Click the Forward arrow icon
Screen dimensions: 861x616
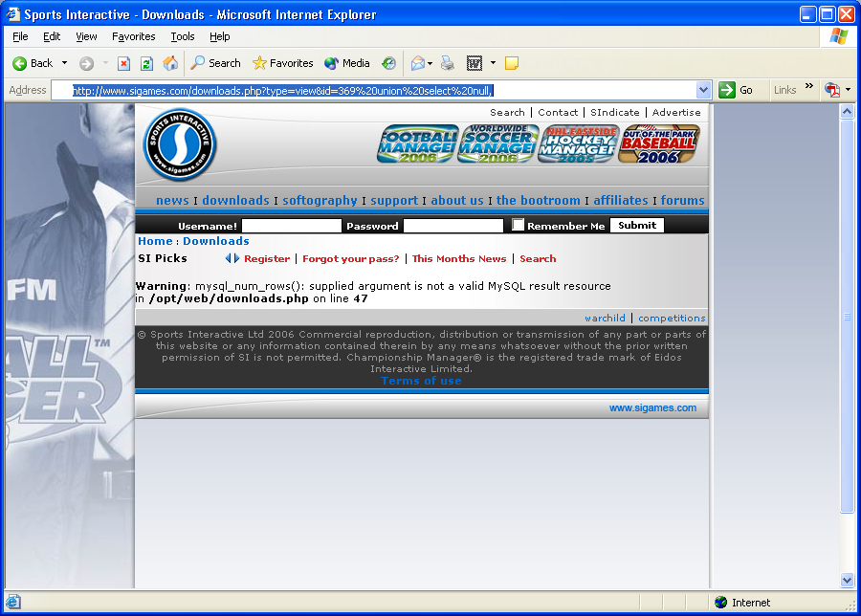point(86,64)
